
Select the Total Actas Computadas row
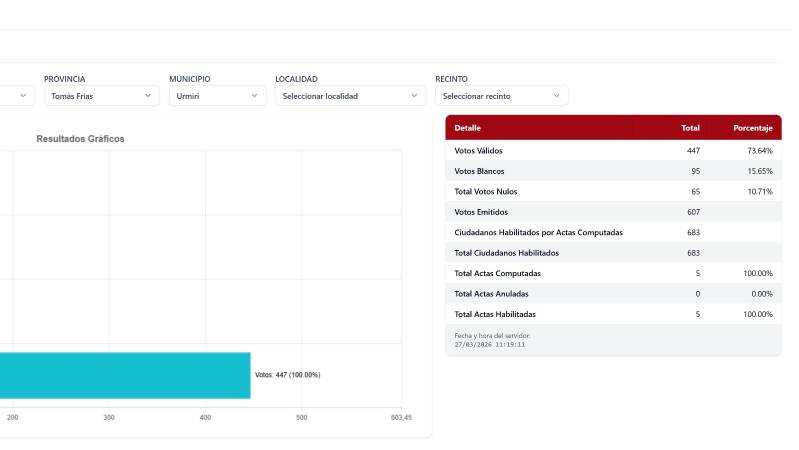point(612,273)
